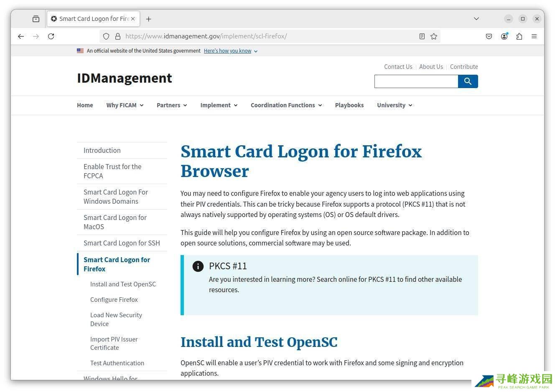The image size is (555, 392).
Task: Open Enable Trust for the FCPCA
Action: tap(122, 171)
